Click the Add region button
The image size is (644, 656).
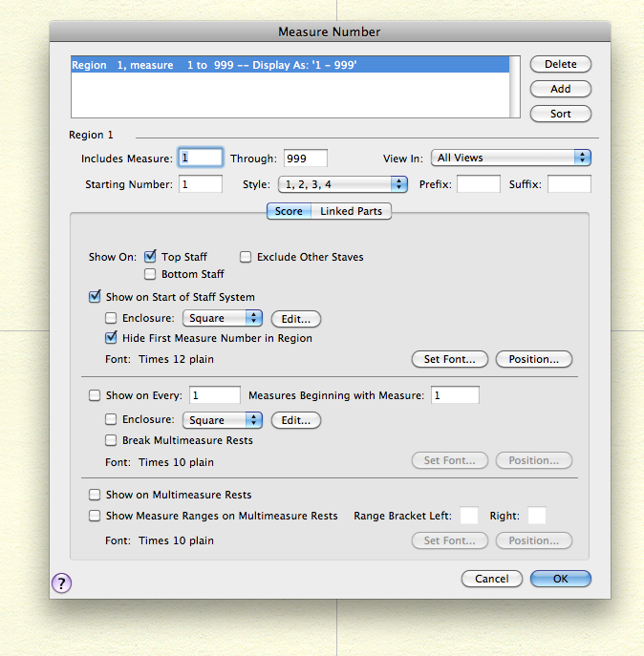[561, 89]
